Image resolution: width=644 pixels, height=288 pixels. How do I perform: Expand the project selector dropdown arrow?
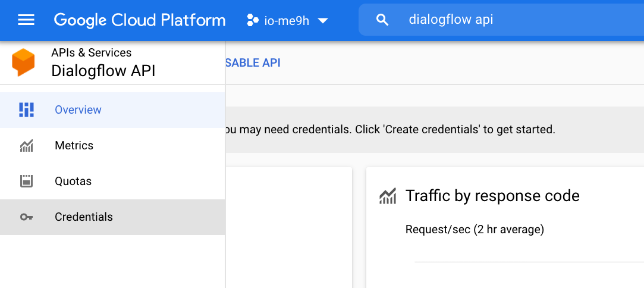[x=323, y=21]
